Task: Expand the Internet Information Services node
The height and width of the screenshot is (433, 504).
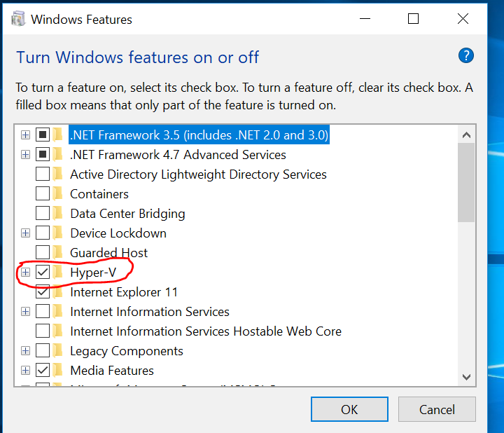Action: pos(25,311)
